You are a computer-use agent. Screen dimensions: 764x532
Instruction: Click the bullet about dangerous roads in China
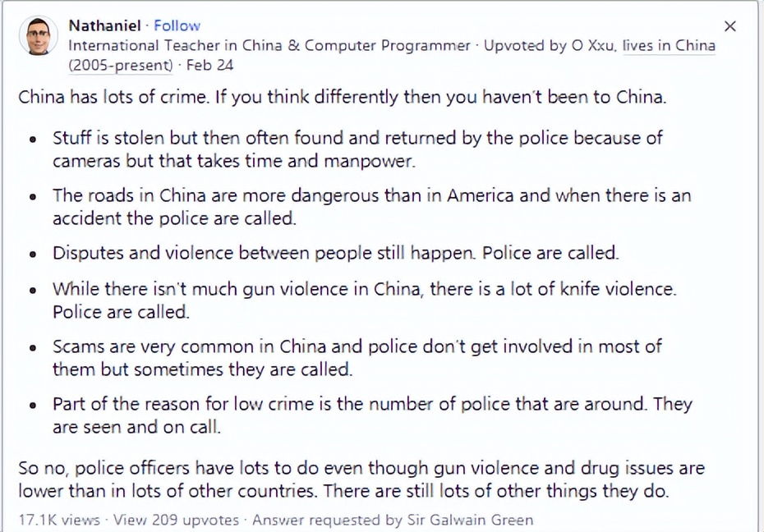371,207
